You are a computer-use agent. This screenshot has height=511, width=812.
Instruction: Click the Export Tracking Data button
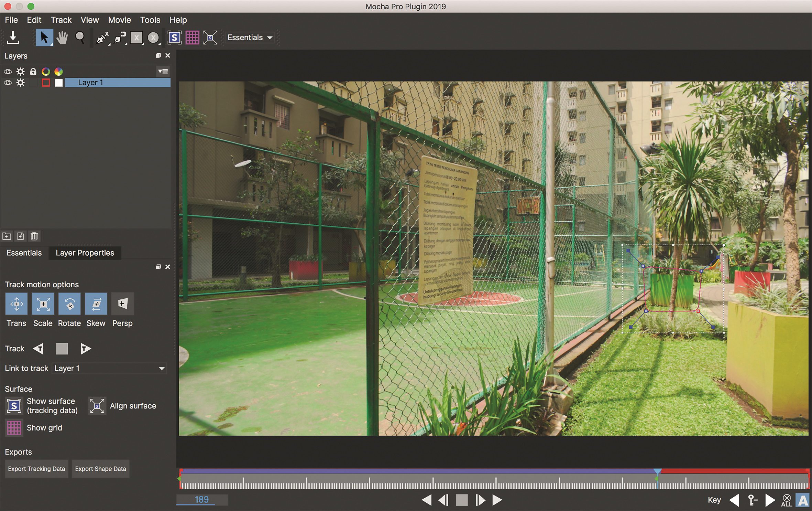(36, 469)
